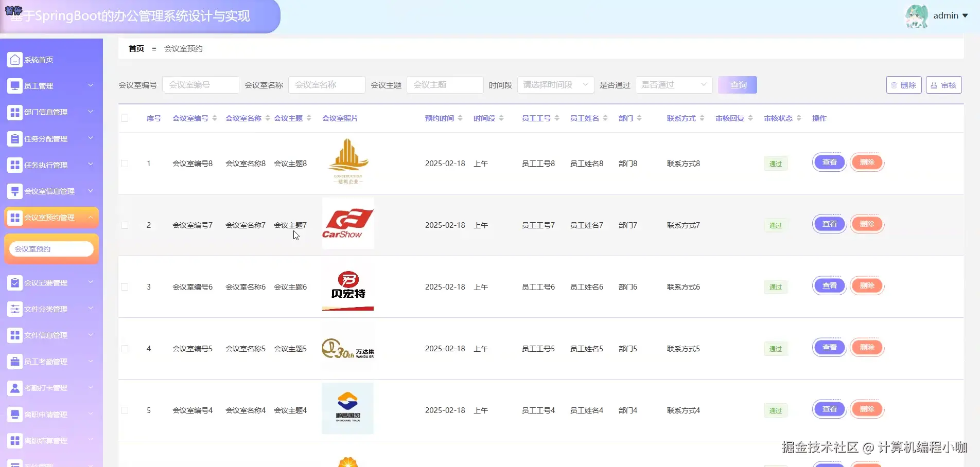980x467 pixels.
Task: Click the 会议室预约管理 grid icon
Action: point(15,218)
